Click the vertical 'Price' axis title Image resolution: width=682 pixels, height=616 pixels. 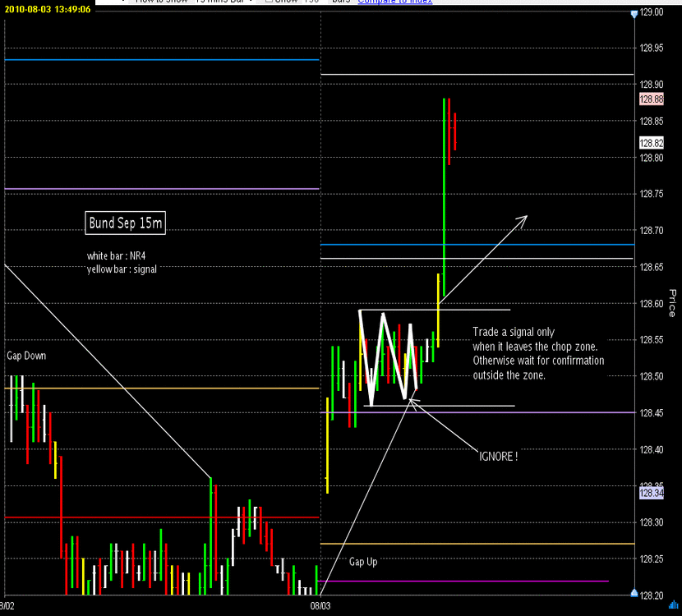pos(672,303)
